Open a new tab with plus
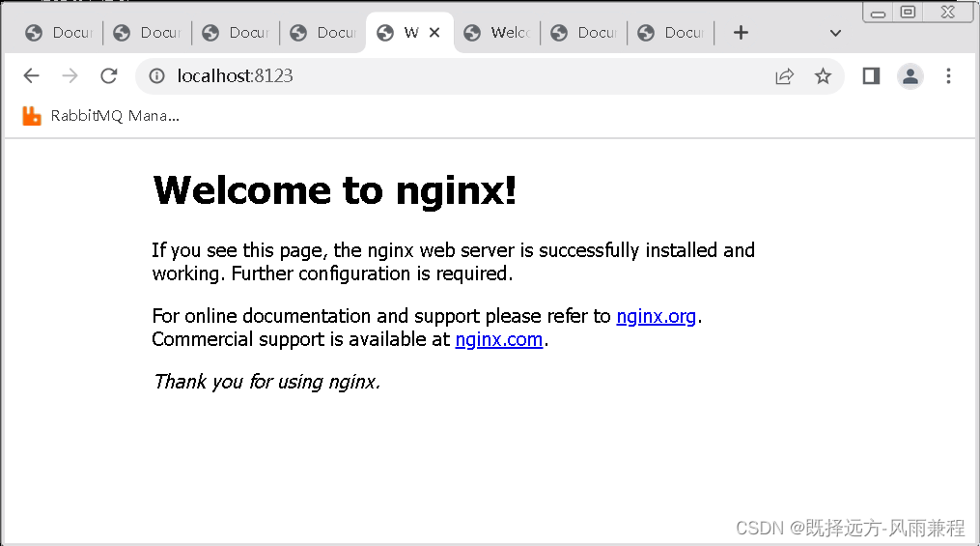Viewport: 980px width, 546px height. pyautogui.click(x=741, y=33)
